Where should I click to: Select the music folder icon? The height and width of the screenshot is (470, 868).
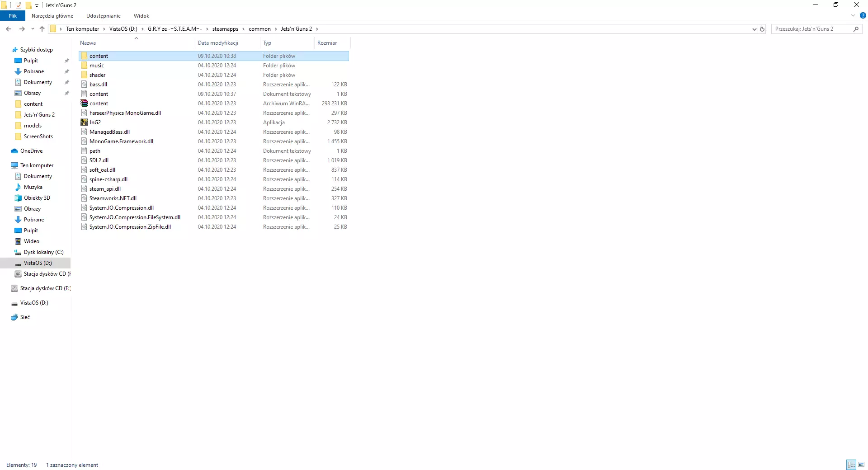tap(84, 65)
